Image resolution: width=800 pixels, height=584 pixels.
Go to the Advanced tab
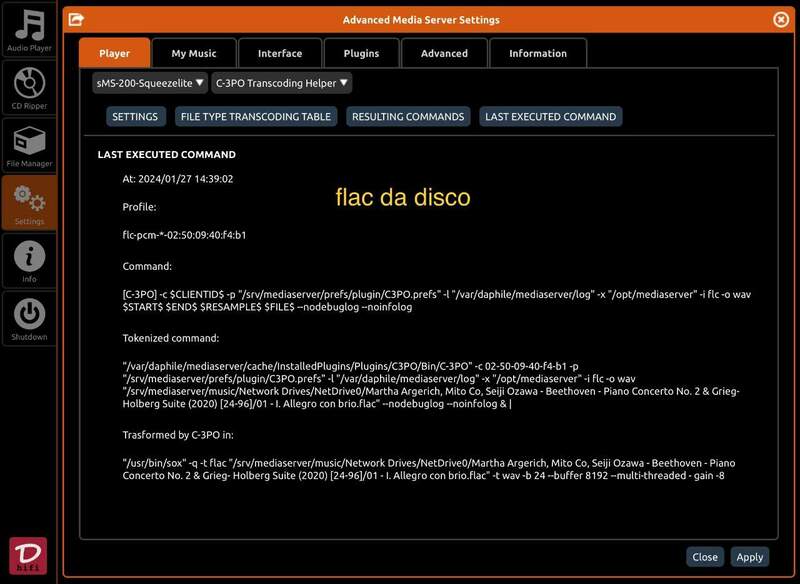tap(444, 53)
